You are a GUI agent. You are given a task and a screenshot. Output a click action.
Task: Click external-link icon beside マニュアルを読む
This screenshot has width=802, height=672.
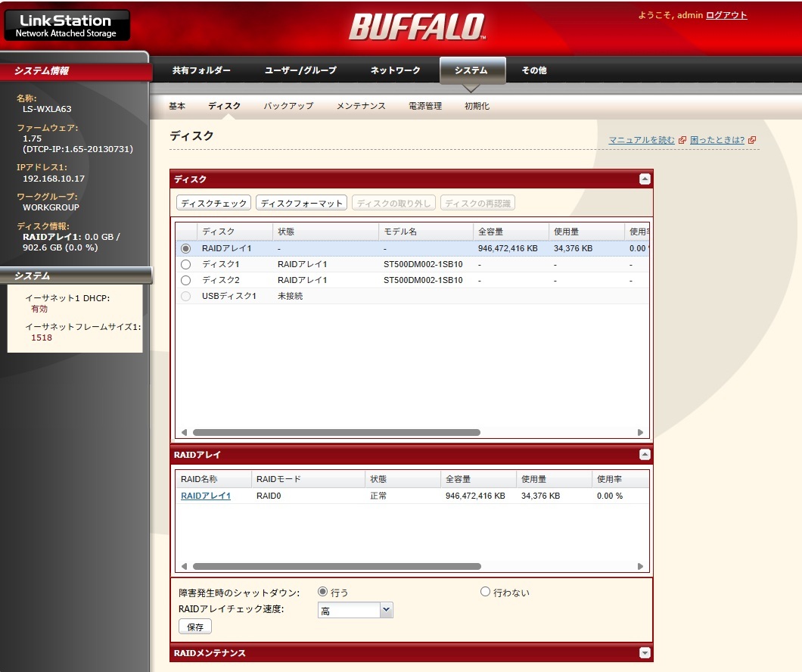[x=682, y=140]
